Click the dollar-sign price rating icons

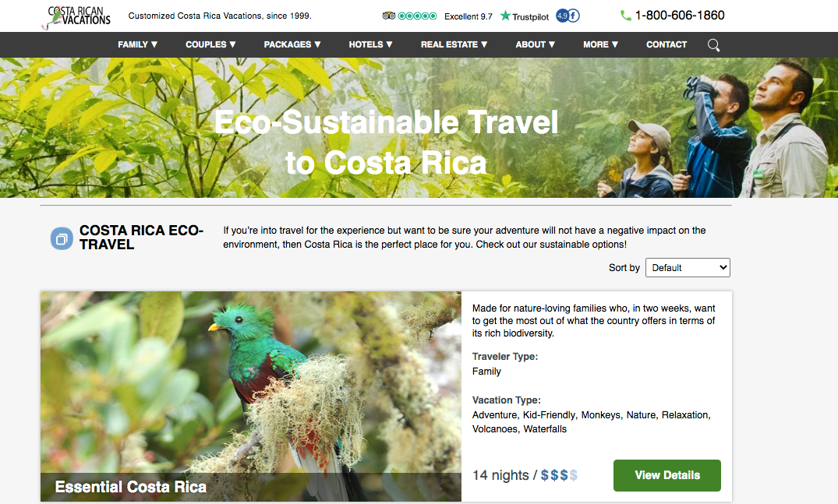pyautogui.click(x=559, y=475)
